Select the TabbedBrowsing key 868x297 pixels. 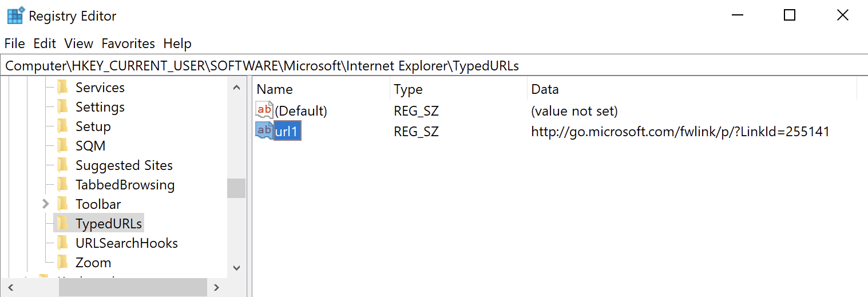click(125, 185)
